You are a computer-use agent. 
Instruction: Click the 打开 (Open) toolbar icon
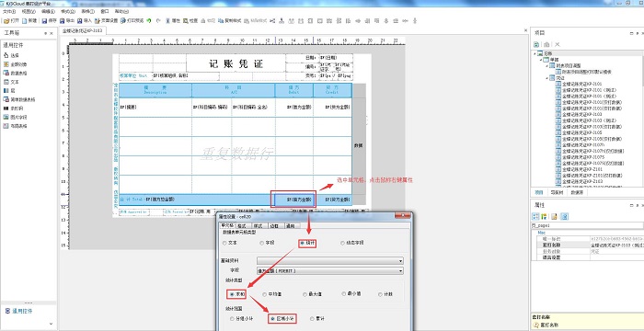pos(11,20)
